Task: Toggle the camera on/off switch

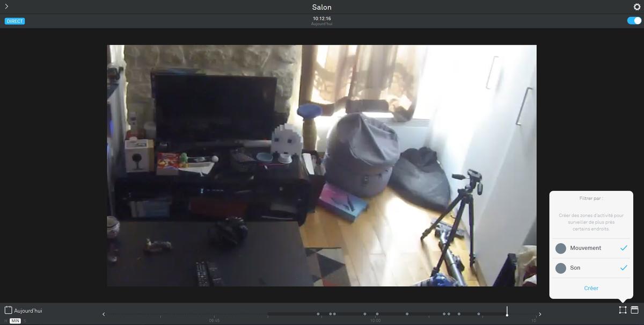Action: (634, 21)
